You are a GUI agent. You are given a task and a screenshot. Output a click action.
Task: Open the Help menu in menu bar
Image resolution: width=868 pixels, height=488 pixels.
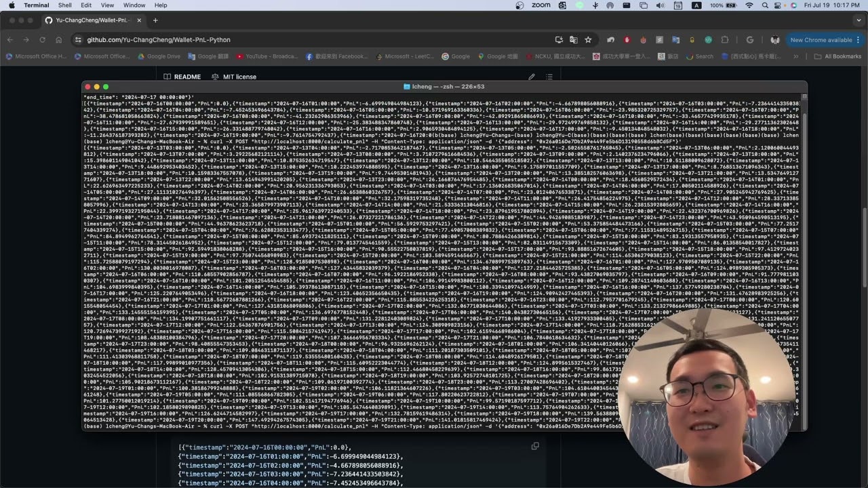pos(161,5)
